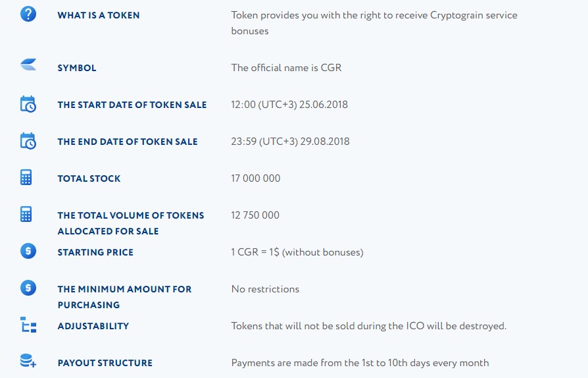
Task: Click the 1 CGR = 1$ price text
Action: (255, 252)
